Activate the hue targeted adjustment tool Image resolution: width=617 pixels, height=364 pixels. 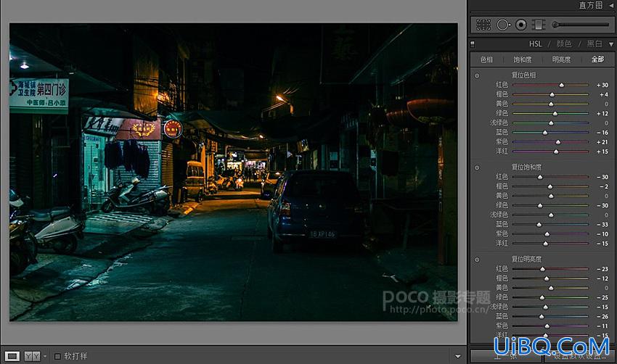click(x=477, y=75)
